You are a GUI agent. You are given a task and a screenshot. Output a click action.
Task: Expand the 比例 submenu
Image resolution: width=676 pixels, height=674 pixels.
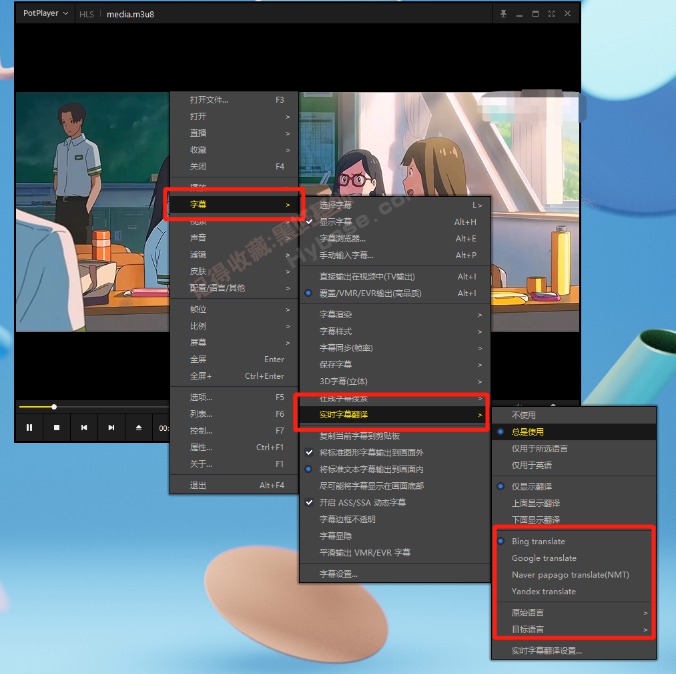pyautogui.click(x=234, y=326)
